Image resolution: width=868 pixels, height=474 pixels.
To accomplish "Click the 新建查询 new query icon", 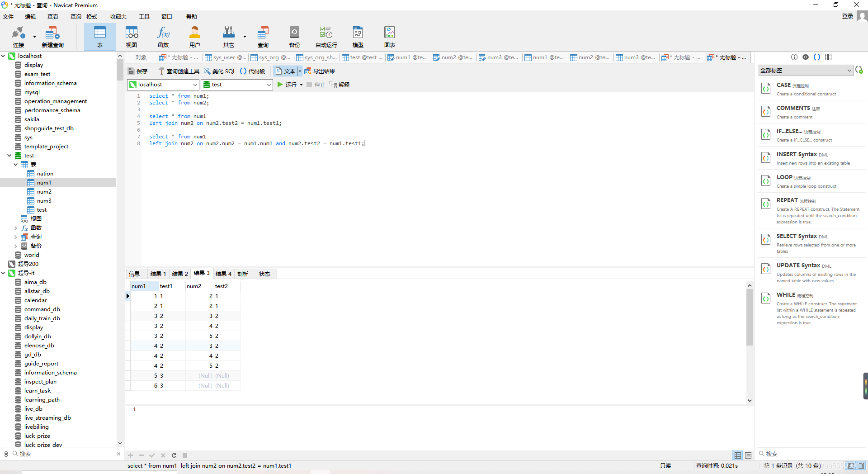I will click(52, 37).
